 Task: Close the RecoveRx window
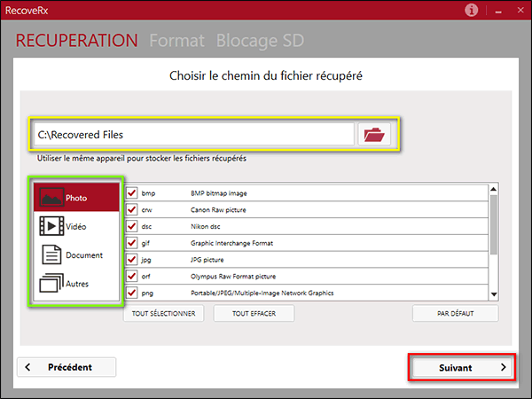pos(520,10)
